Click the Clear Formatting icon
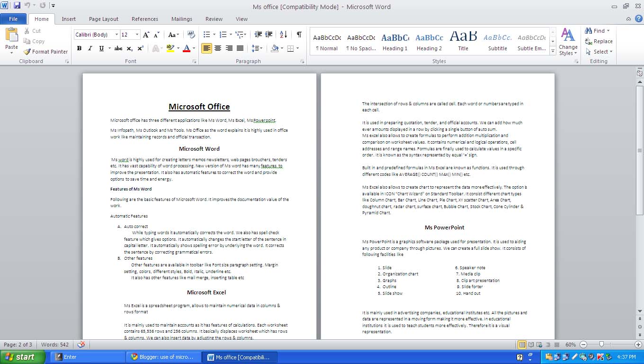 pos(191,35)
